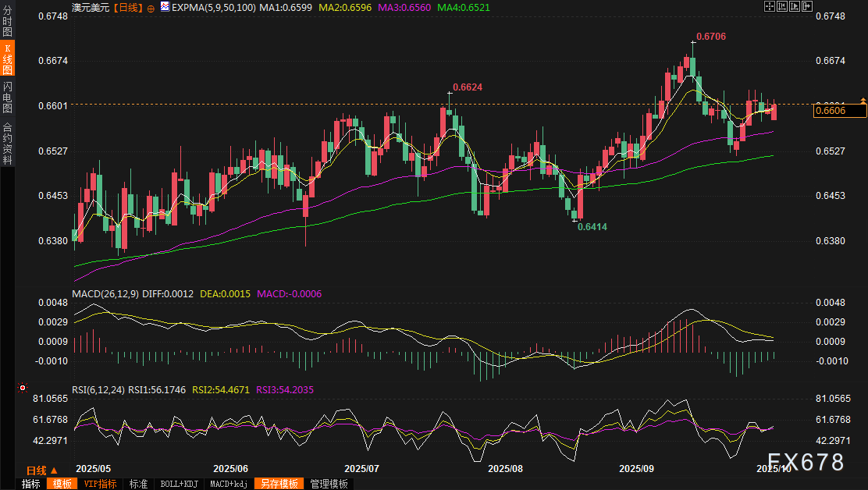This screenshot has width=868, height=490.
Task: Toggle the 指标 tab in bottom bar
Action: pos(31,484)
